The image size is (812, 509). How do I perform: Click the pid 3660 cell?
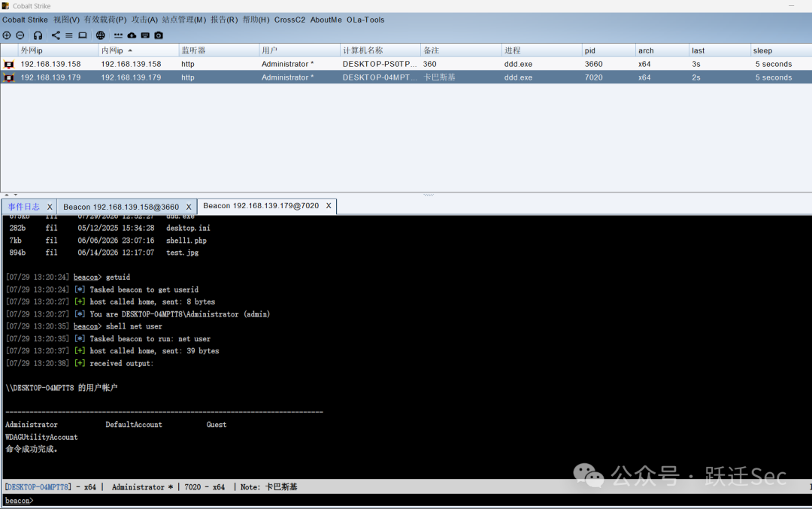tap(593, 64)
